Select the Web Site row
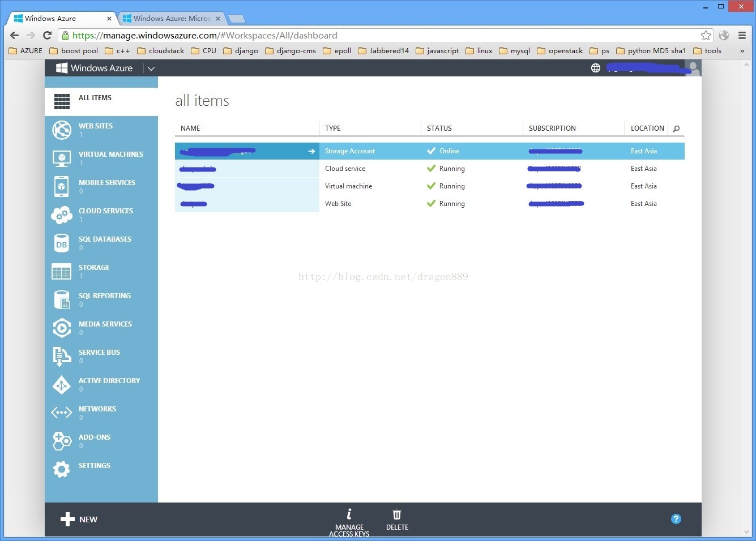 tap(430, 204)
